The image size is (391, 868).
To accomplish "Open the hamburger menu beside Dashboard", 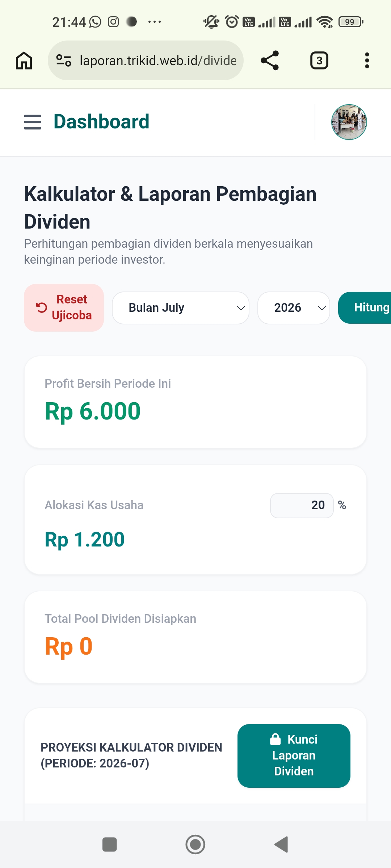I will (33, 122).
